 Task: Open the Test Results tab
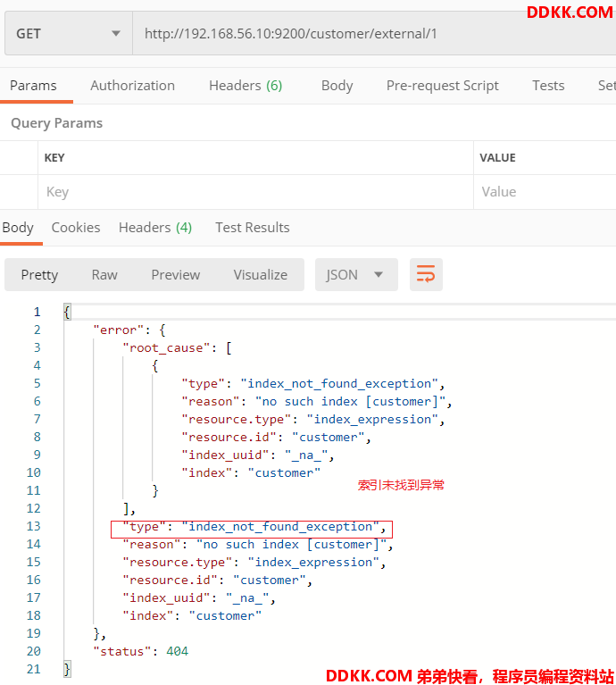[x=253, y=228]
